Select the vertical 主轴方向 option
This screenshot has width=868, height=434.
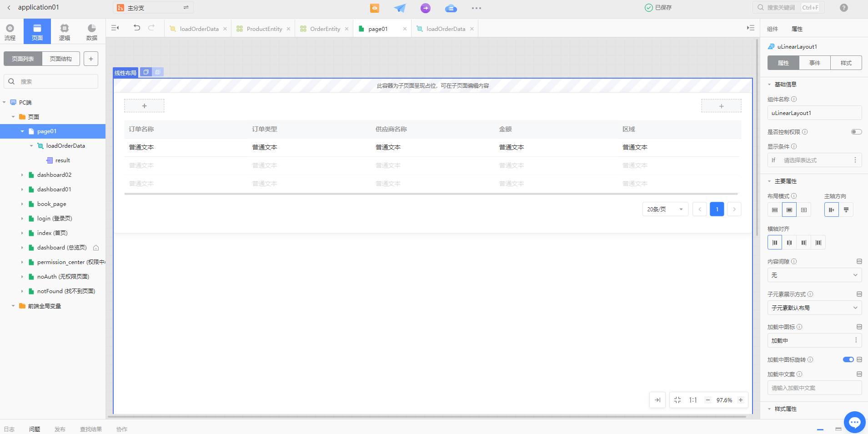pyautogui.click(x=846, y=210)
